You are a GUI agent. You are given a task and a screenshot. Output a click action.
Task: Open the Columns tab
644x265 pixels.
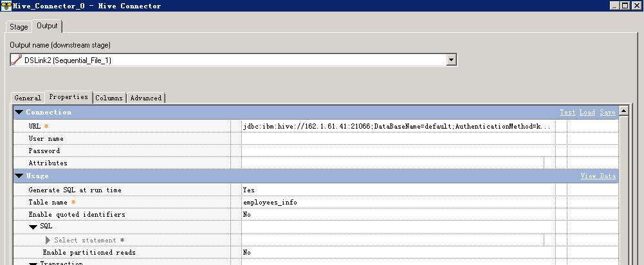pos(109,98)
